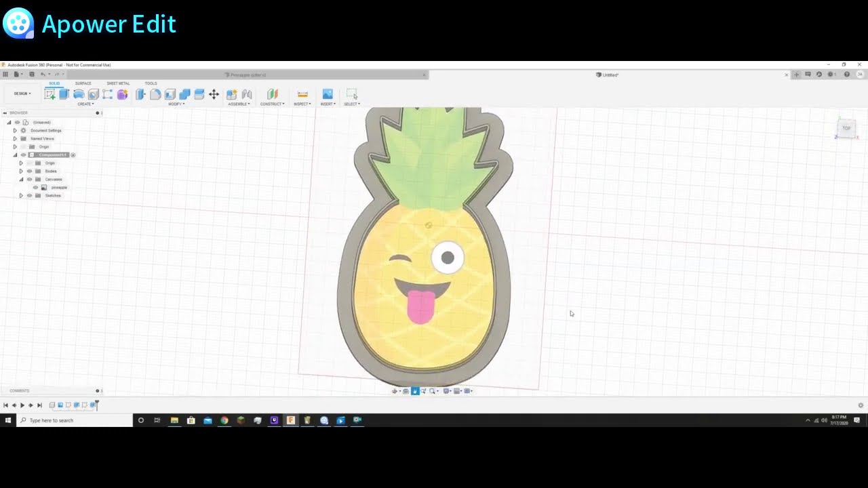Open the Windows Start menu
The width and height of the screenshot is (868, 488).
point(8,420)
